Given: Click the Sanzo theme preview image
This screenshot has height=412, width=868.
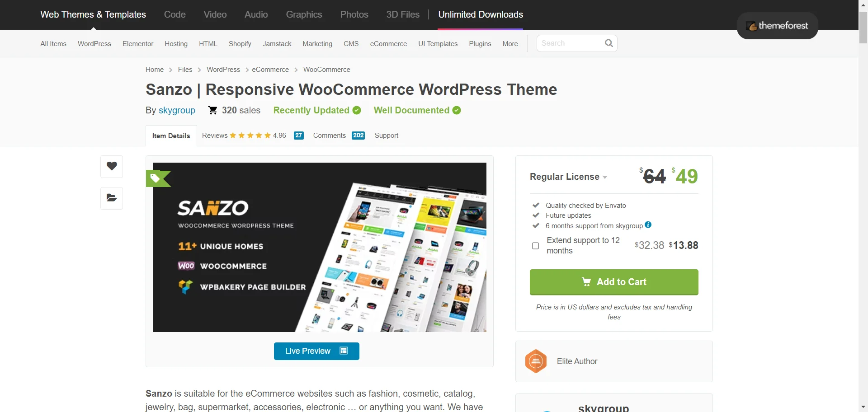Looking at the screenshot, I should point(320,248).
